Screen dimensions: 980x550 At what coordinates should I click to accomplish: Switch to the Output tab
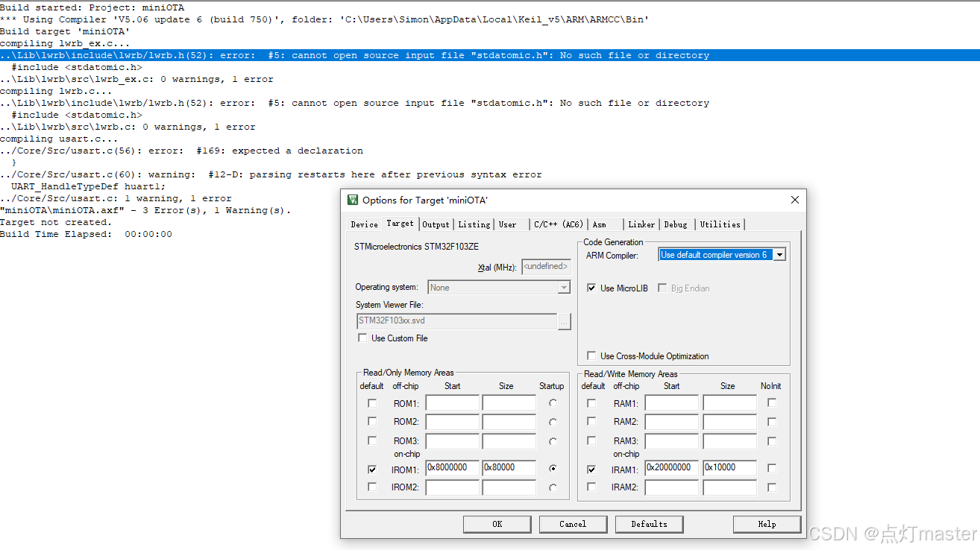click(436, 224)
